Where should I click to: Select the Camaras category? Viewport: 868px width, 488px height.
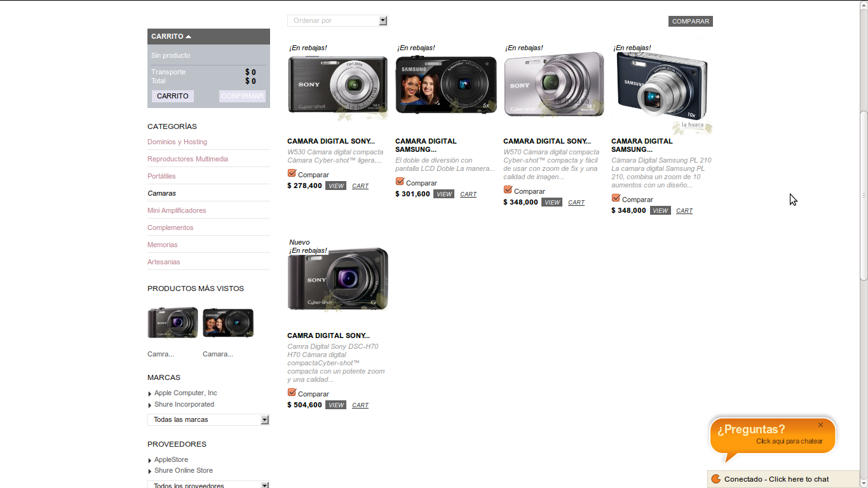coord(161,193)
